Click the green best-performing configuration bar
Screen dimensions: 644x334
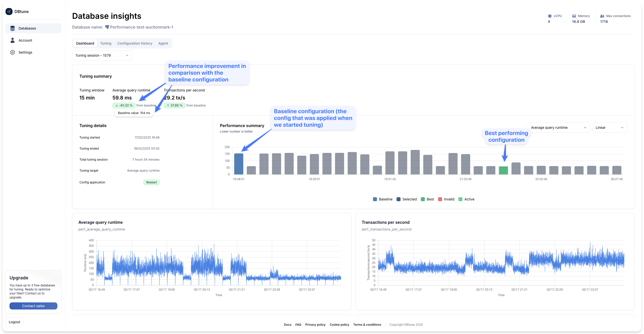pyautogui.click(x=503, y=170)
